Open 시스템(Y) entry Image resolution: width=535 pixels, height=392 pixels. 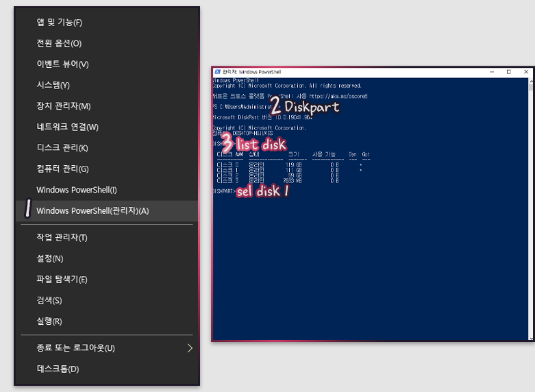coord(107,85)
